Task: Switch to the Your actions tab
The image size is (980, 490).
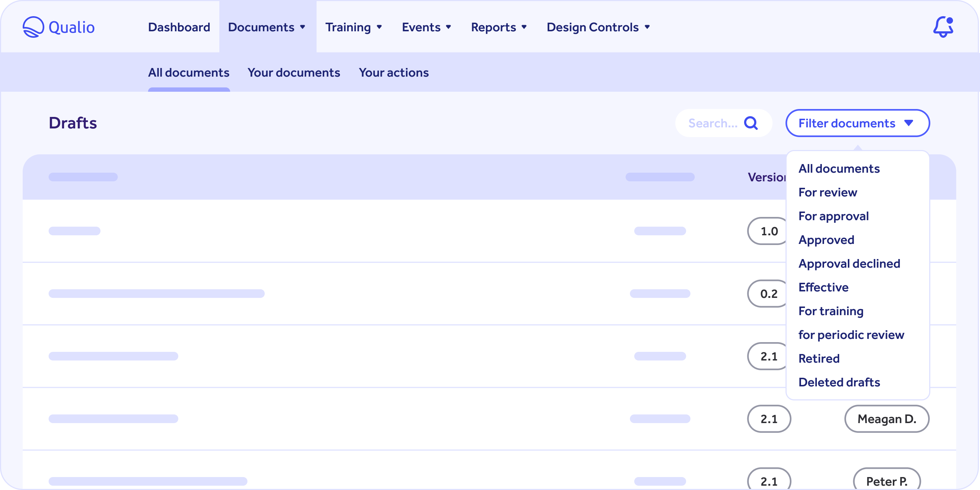Action: [x=394, y=73]
